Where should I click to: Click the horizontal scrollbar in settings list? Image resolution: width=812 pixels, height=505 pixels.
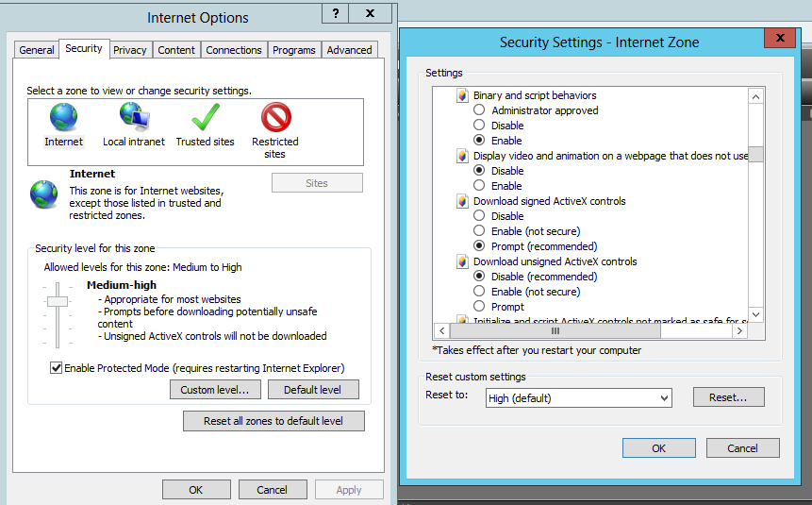click(555, 330)
